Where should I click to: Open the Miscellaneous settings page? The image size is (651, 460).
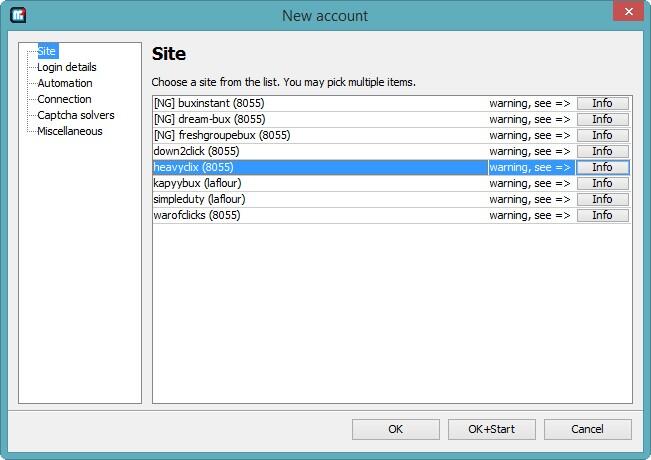point(69,131)
